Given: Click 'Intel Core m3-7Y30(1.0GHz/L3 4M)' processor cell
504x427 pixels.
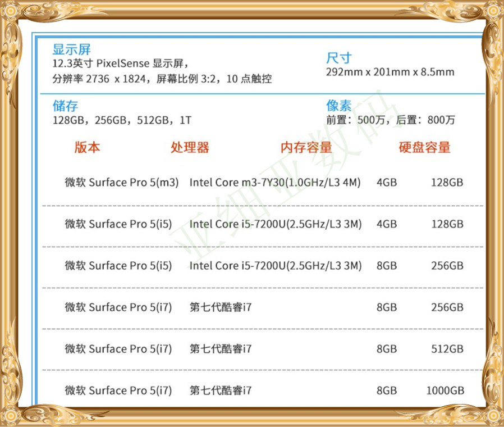Looking at the screenshot, I should [x=275, y=183].
